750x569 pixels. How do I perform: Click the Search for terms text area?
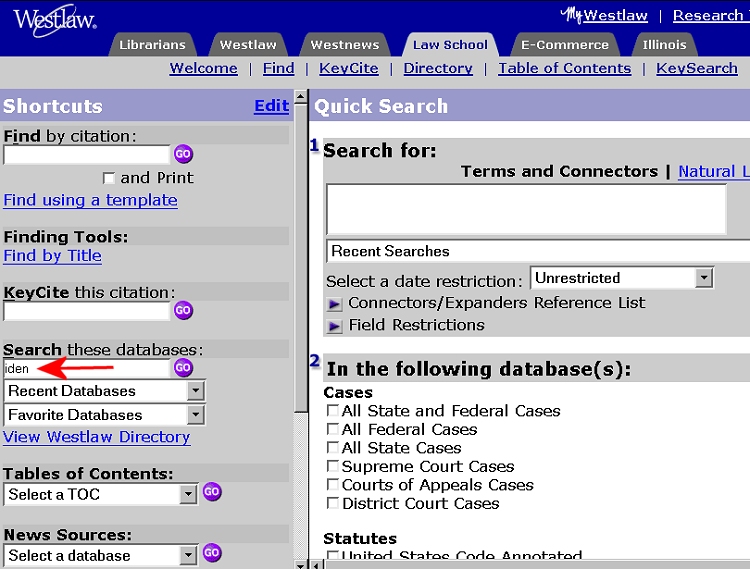coord(526,209)
